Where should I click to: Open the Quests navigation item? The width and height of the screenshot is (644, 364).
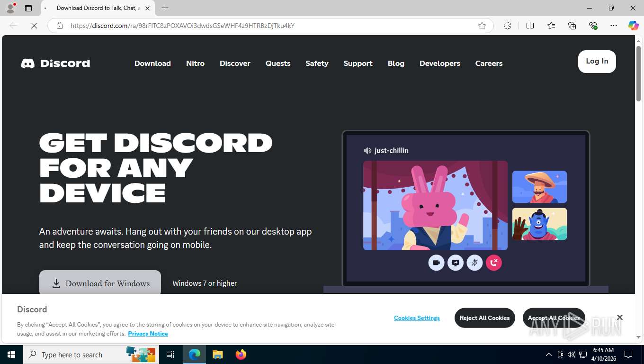point(278,64)
